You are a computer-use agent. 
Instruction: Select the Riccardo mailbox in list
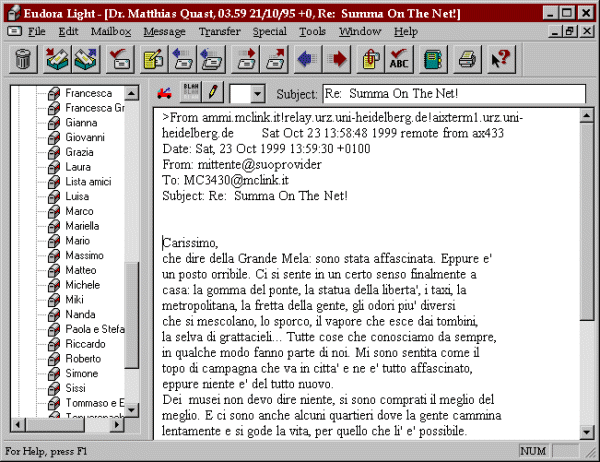click(x=85, y=344)
